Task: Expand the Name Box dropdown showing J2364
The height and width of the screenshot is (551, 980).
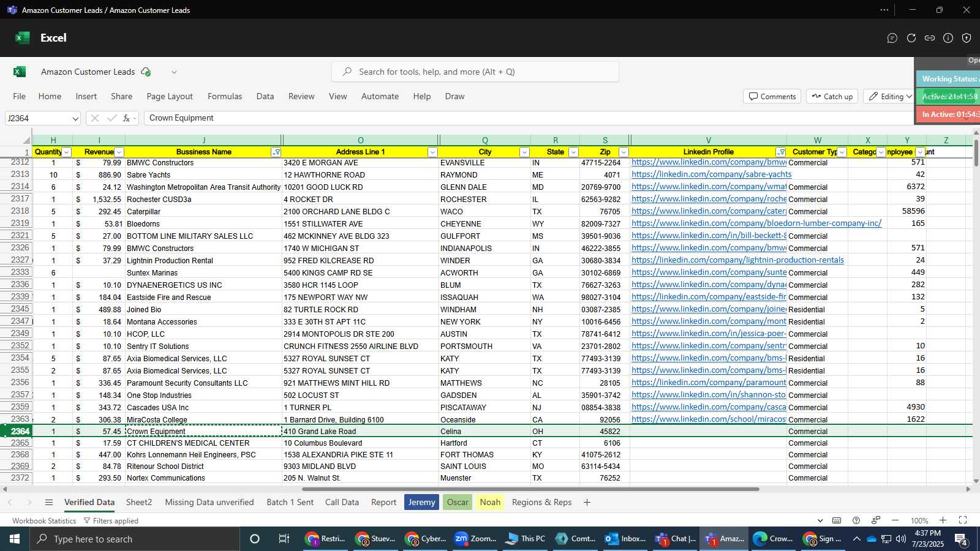Action: (x=75, y=118)
